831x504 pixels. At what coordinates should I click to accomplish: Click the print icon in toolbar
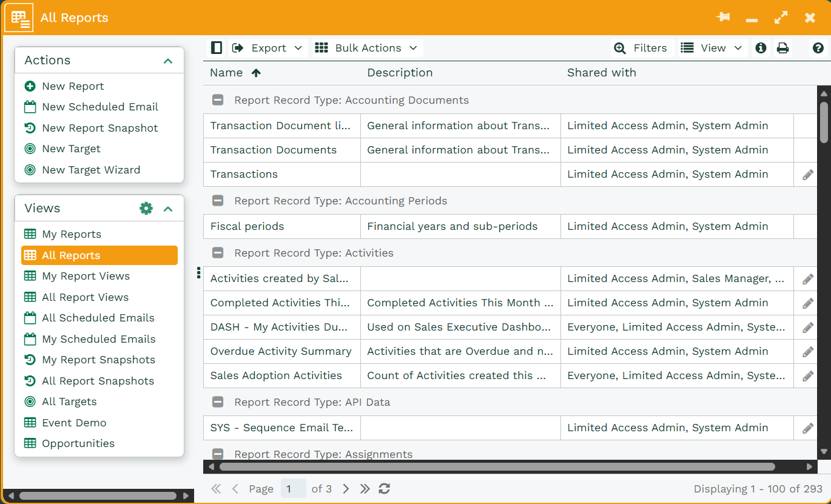click(x=782, y=48)
